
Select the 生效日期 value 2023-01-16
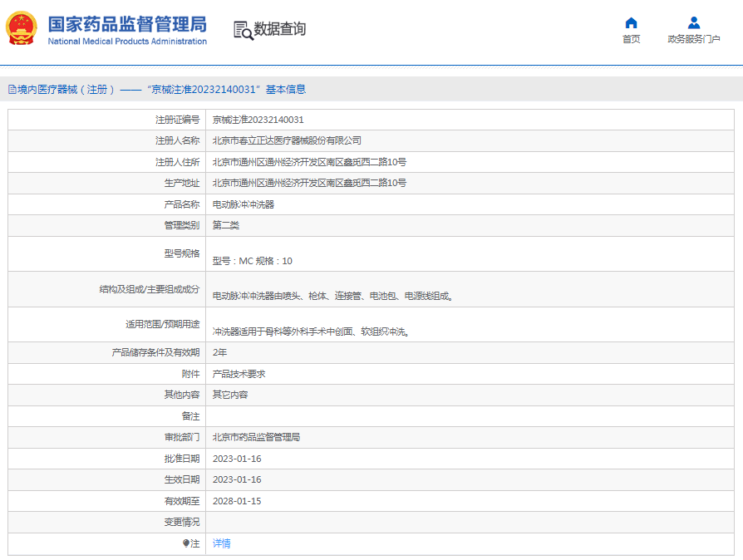(237, 479)
